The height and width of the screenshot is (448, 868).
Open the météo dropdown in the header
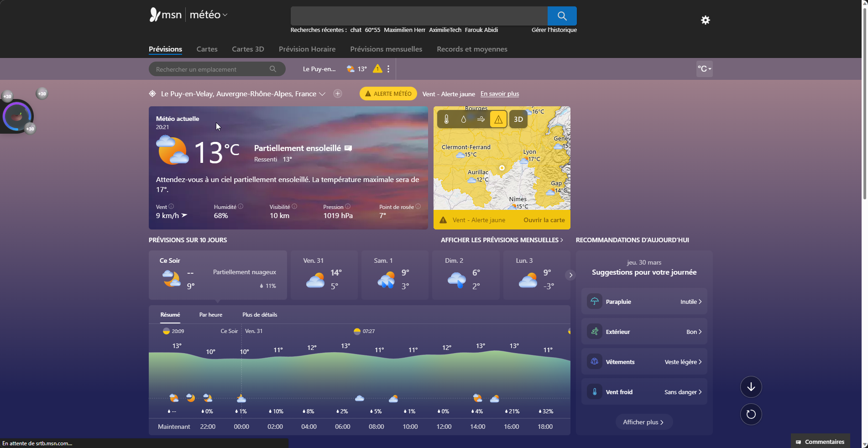(x=209, y=15)
